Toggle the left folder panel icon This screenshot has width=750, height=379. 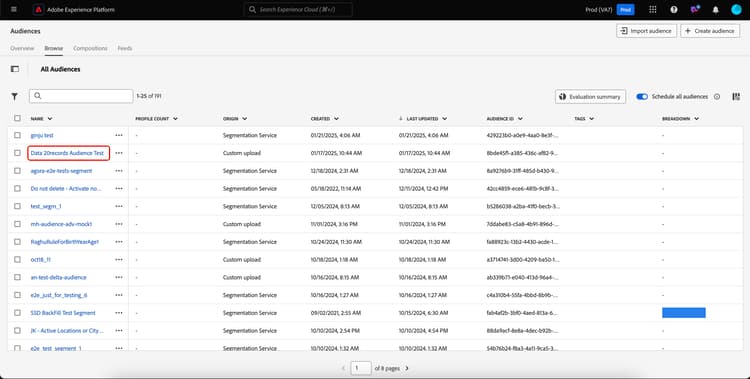coord(15,69)
